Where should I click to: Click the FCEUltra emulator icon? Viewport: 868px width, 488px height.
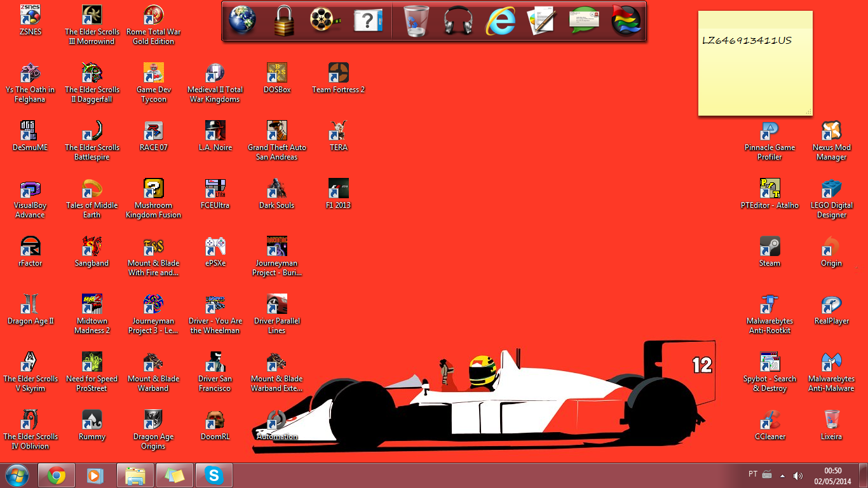[215, 188]
